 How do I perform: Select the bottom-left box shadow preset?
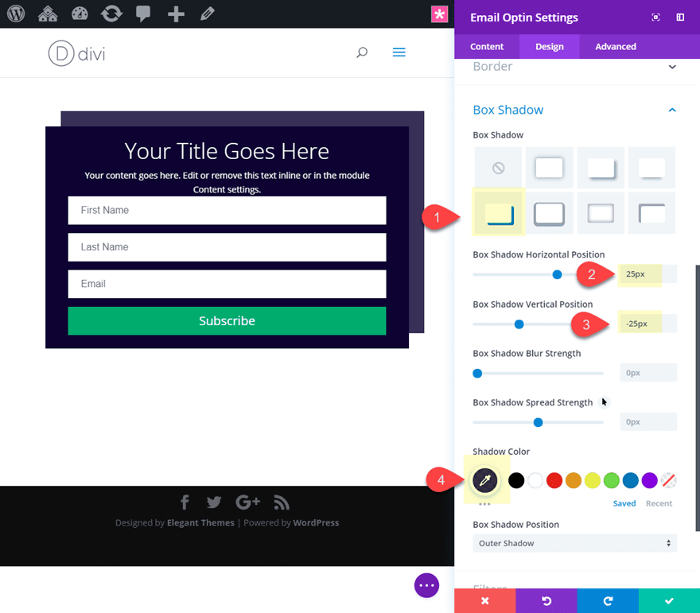pyautogui.click(x=498, y=212)
